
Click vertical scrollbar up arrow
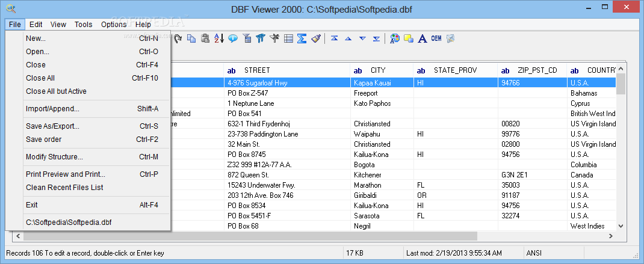621,69
